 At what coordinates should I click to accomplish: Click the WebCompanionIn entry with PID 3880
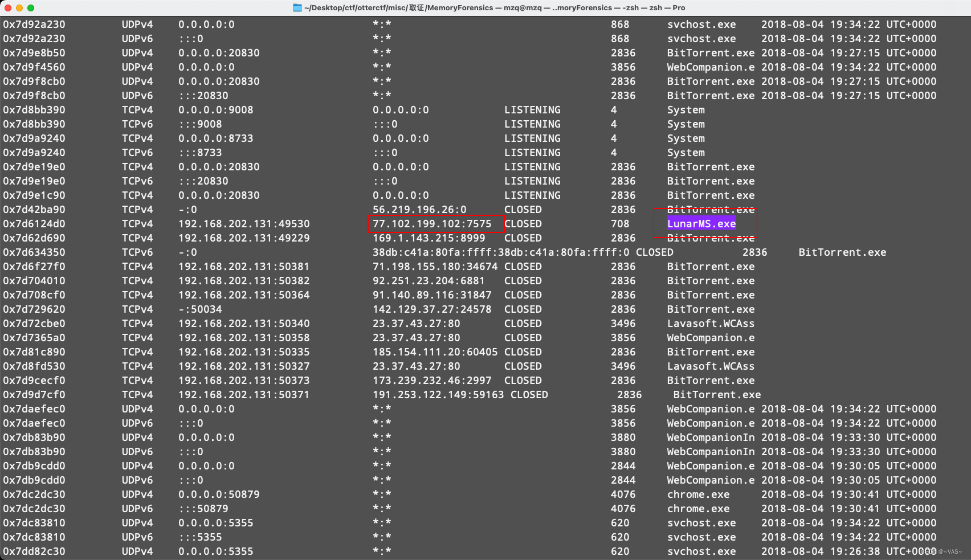tap(711, 437)
